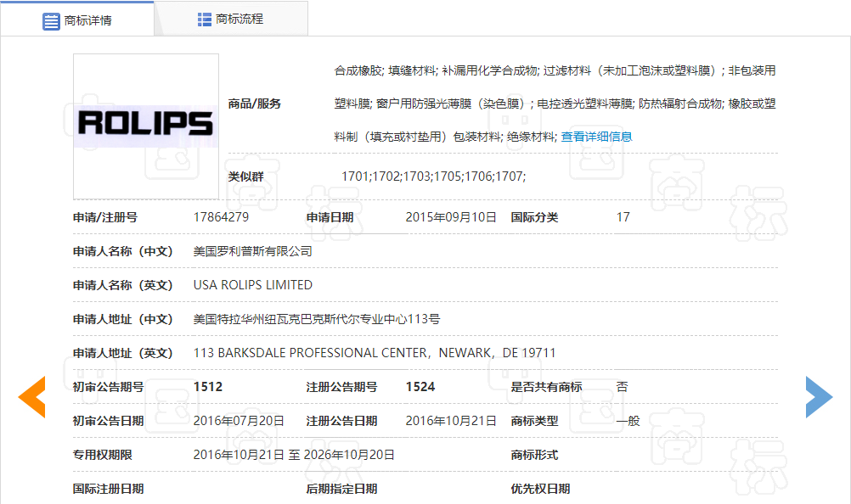Viewport: 851px width, 504px height.
Task: Click the exclusive rights period date range
Action: pos(294,455)
